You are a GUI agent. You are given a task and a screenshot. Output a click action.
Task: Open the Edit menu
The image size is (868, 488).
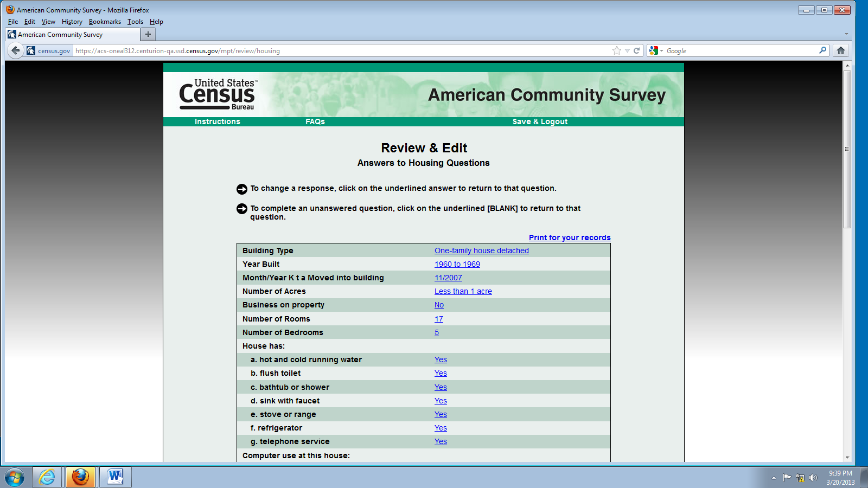click(30, 22)
